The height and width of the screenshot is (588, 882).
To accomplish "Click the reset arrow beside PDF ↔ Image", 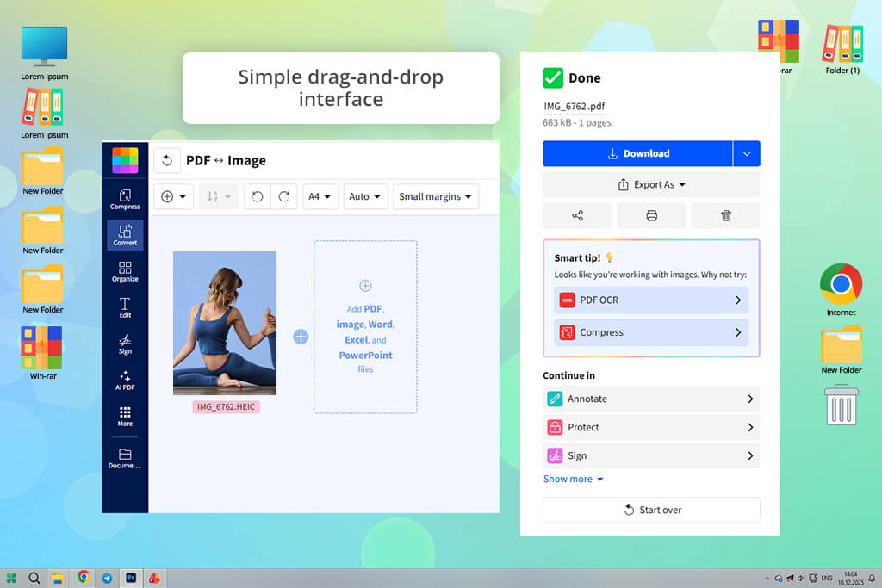I will [x=167, y=161].
